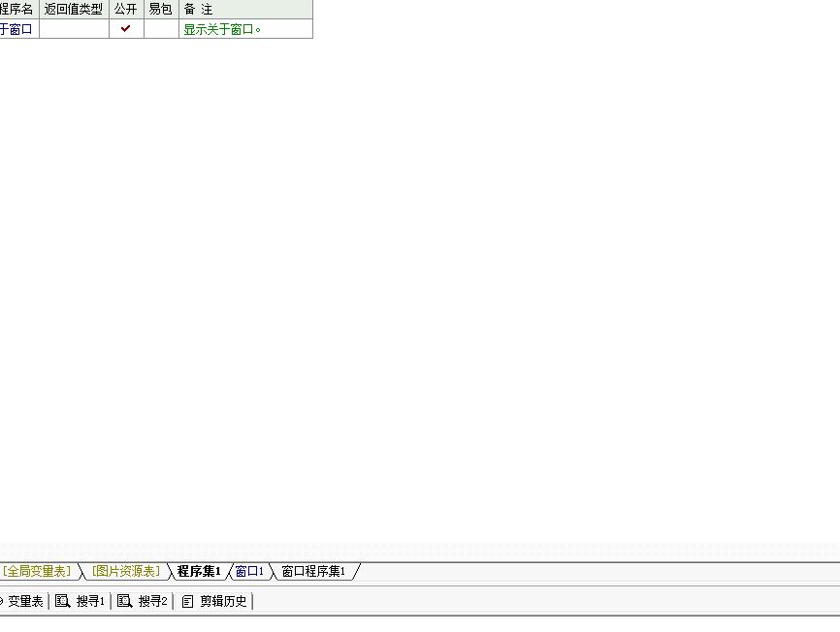The image size is (840, 632).
Task: Show the 剪辑历史 panel
Action: coord(223,601)
